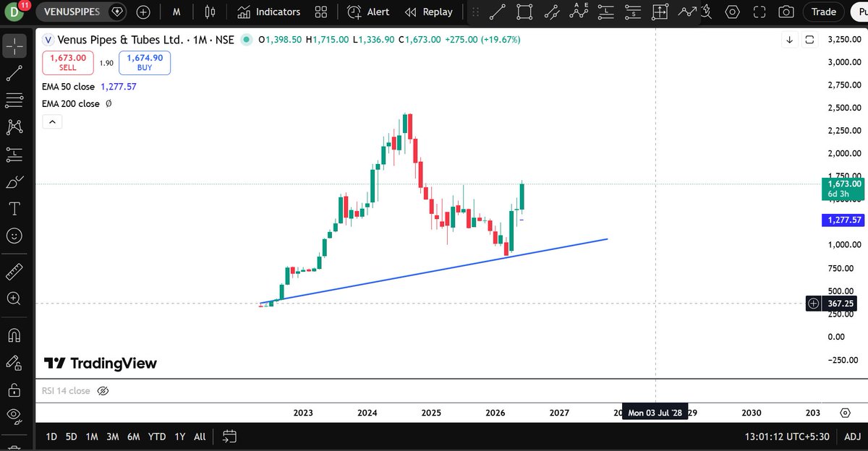Select the 1D date range tab
Viewport: 868px width, 451px height.
click(x=51, y=437)
